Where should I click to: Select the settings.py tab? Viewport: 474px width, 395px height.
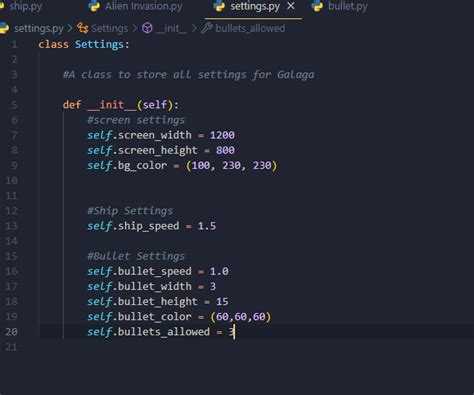click(255, 6)
